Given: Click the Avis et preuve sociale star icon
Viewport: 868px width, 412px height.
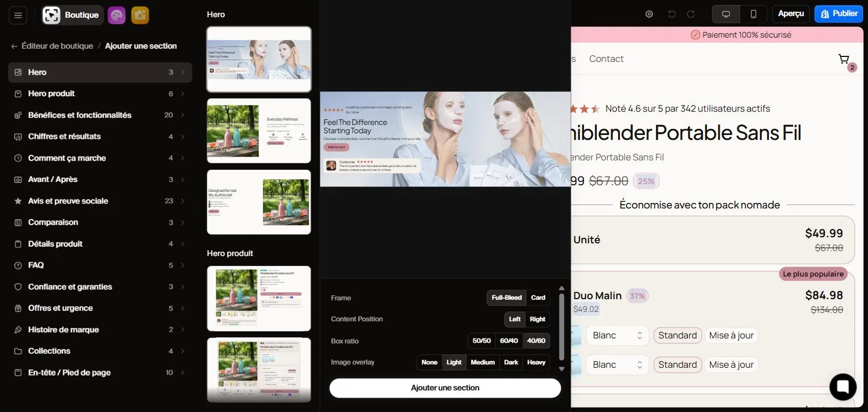Looking at the screenshot, I should point(18,201).
